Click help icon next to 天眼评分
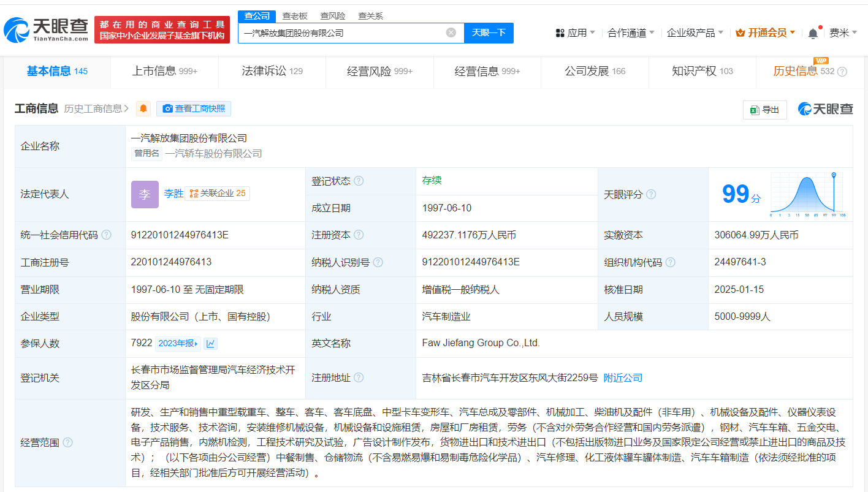 point(651,195)
